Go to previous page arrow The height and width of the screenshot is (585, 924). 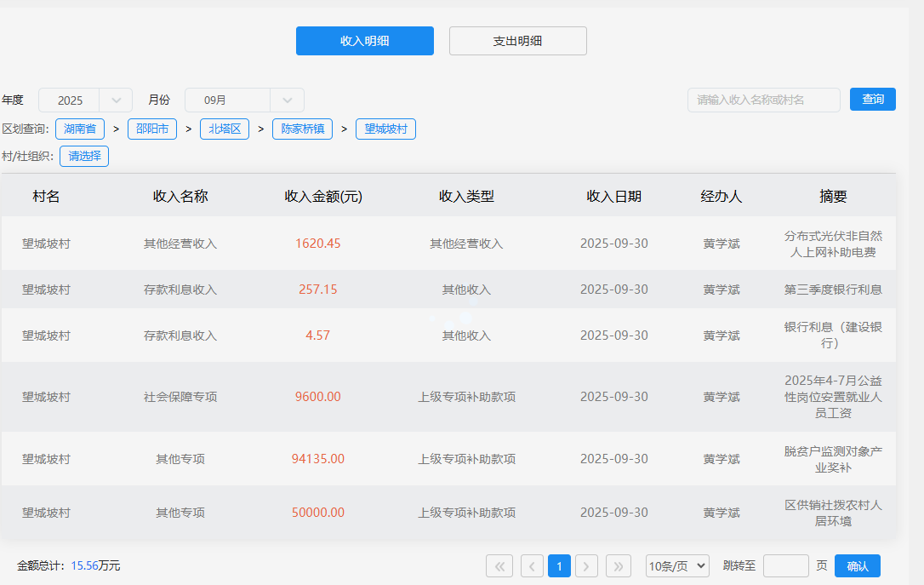coord(532,566)
